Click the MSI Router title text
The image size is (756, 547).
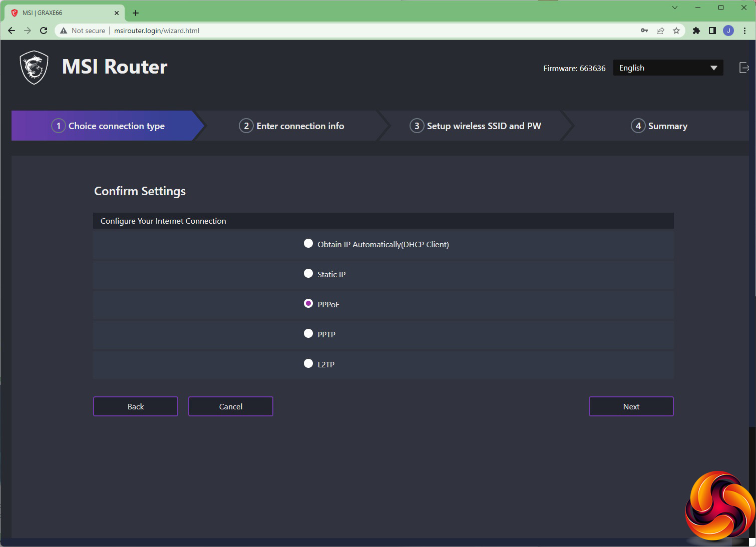tap(115, 67)
